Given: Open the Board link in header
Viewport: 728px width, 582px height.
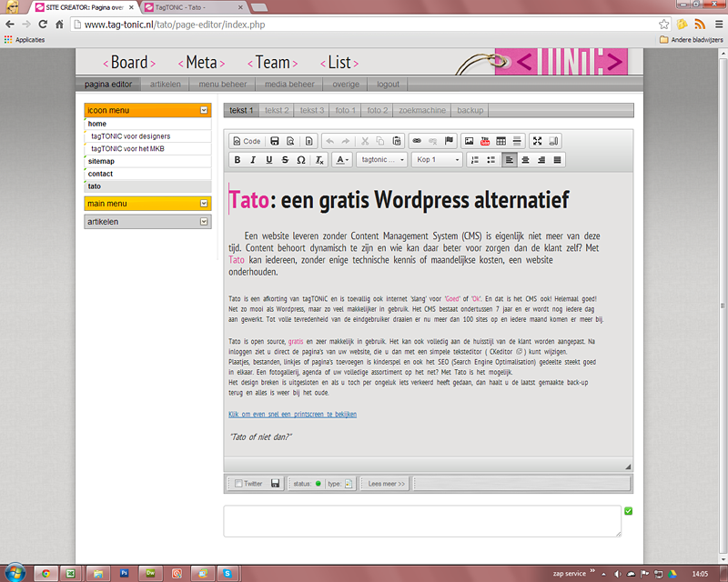Looking at the screenshot, I should coord(129,63).
